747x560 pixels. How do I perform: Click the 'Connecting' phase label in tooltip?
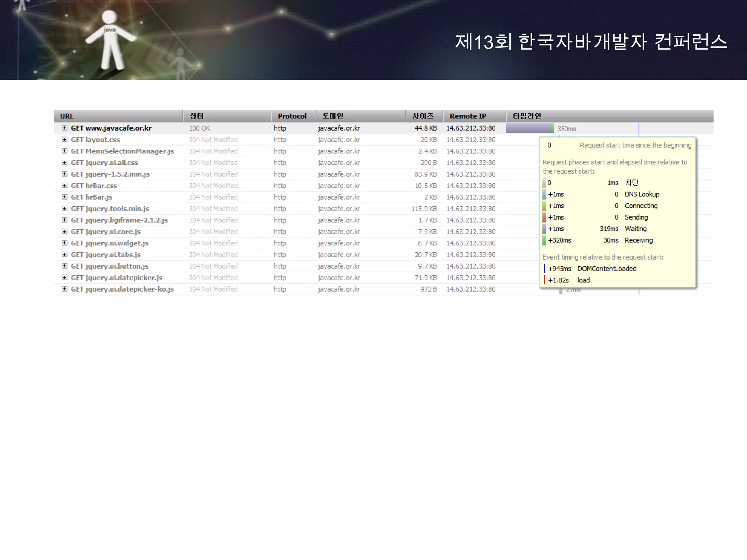641,206
